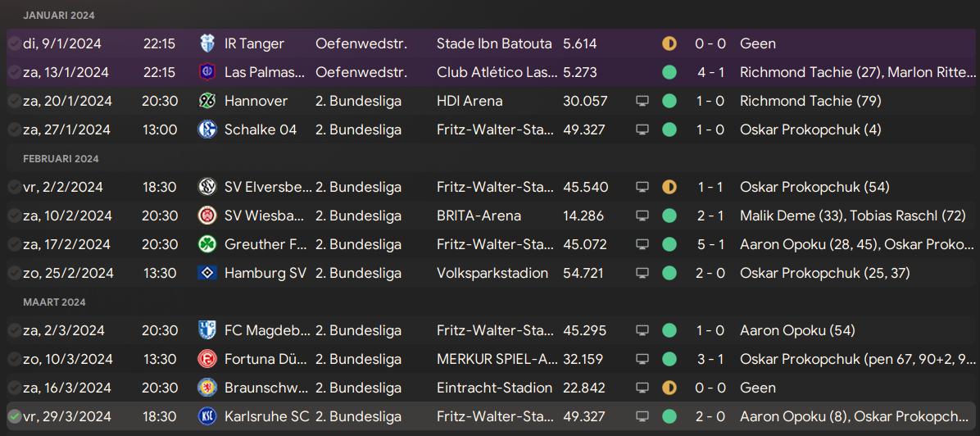Click the Hannover 96 club logo
Image resolution: width=980 pixels, height=436 pixels.
[206, 101]
